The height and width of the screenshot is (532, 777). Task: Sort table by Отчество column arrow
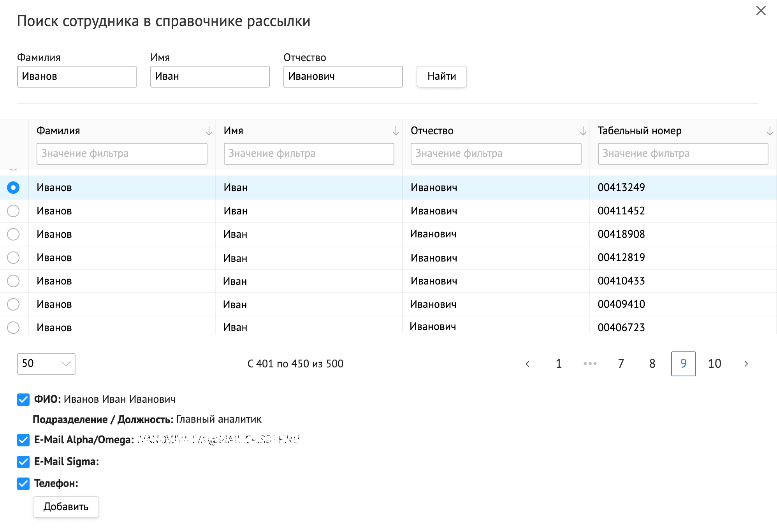(583, 131)
